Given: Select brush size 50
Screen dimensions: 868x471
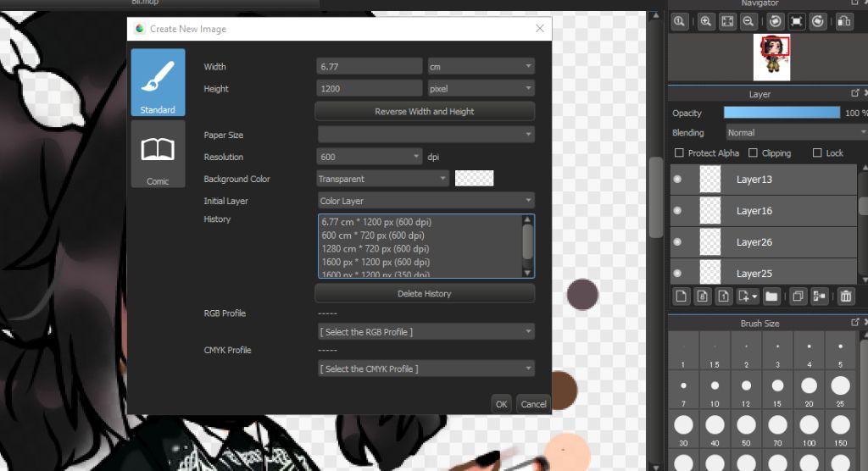Looking at the screenshot, I should click(x=746, y=429).
